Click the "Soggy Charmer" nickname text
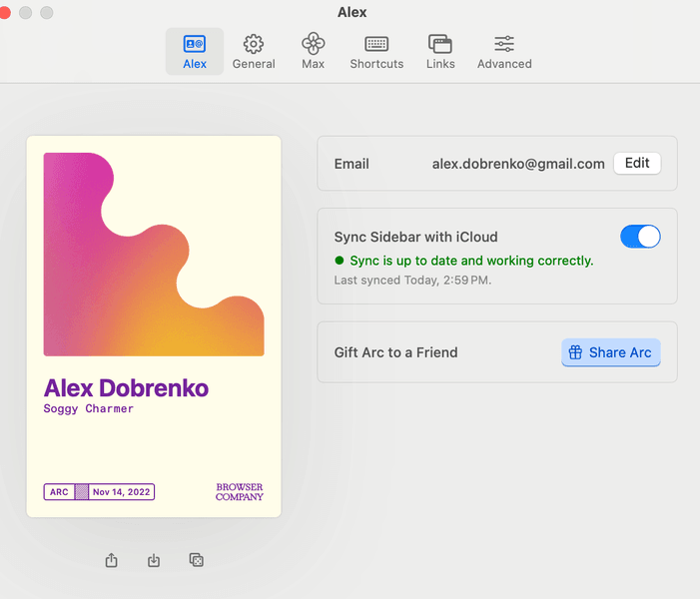Image resolution: width=700 pixels, height=599 pixels. [89, 409]
